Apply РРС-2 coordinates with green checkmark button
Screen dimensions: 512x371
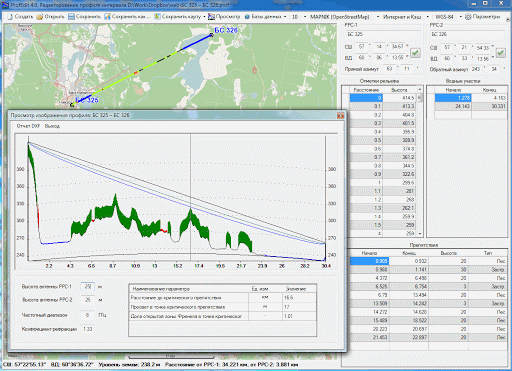(x=501, y=53)
